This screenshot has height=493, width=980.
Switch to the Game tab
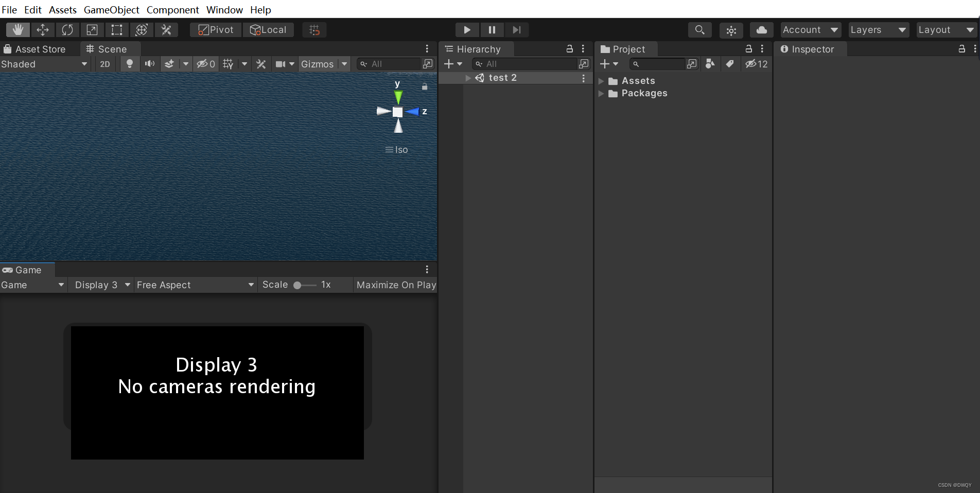(x=27, y=270)
